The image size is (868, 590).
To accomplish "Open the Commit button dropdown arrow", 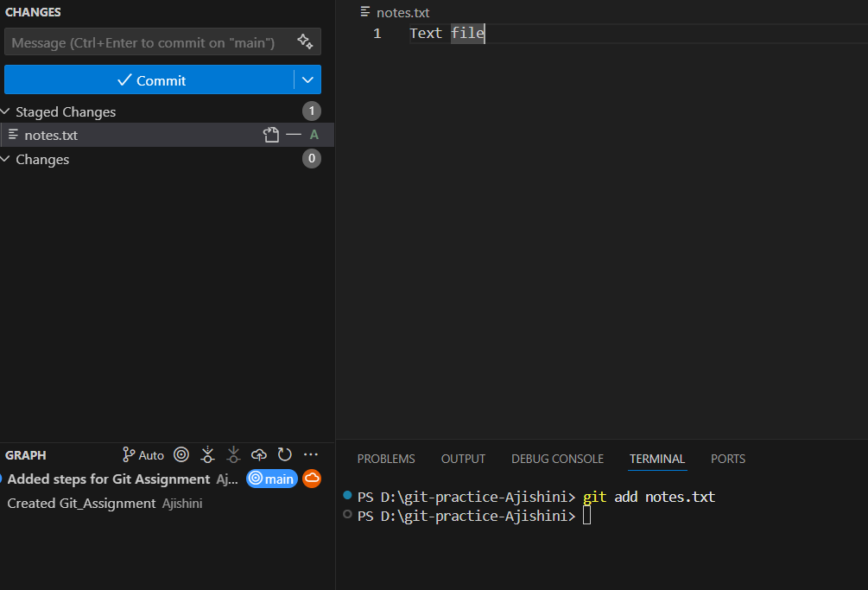I will (308, 79).
